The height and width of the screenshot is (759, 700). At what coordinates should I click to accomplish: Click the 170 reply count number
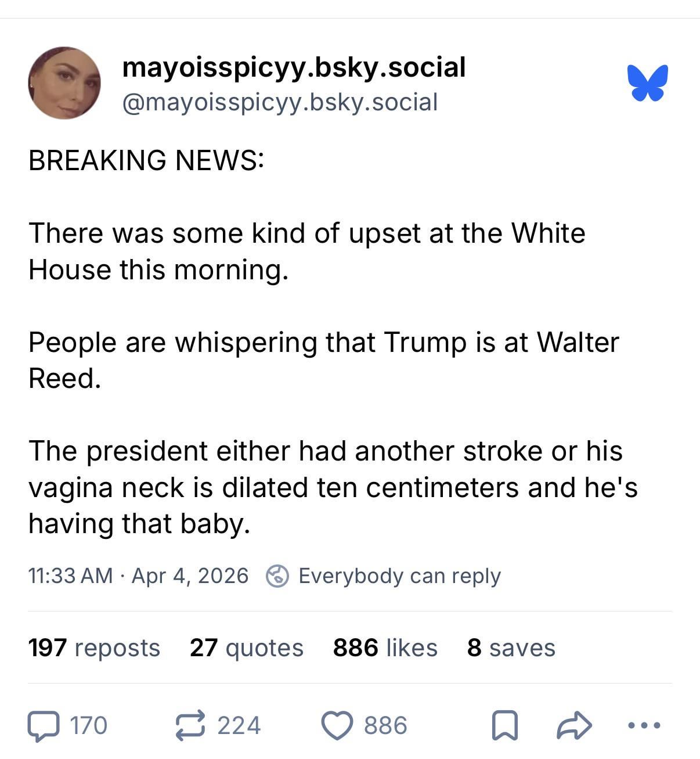click(x=89, y=726)
